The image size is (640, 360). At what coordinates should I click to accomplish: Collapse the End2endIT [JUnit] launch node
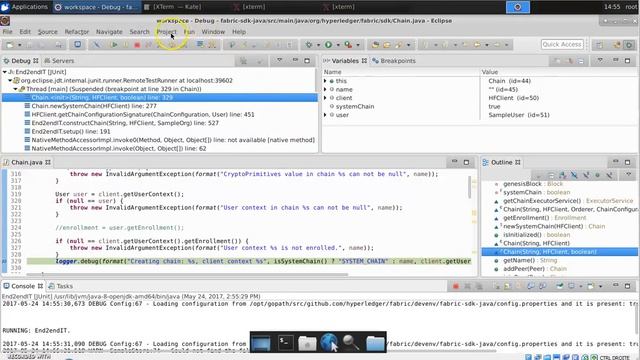[x=4, y=72]
